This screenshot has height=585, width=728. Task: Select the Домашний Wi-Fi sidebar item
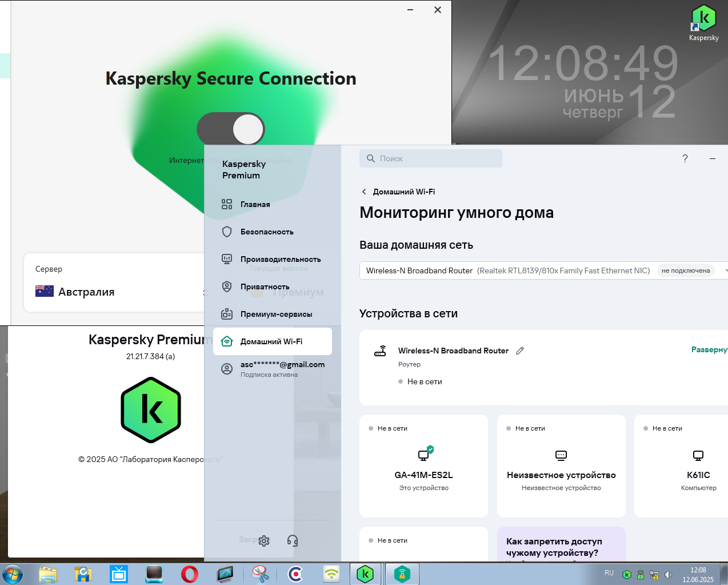pos(273,341)
